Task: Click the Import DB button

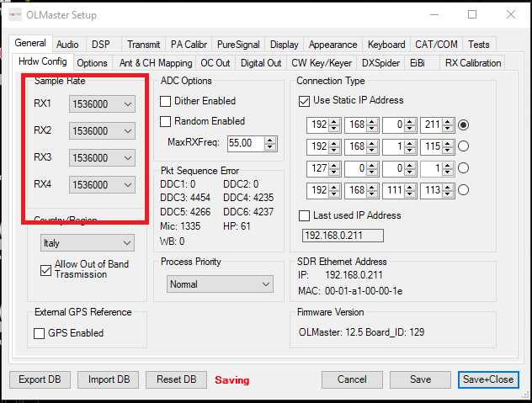Action: [109, 379]
